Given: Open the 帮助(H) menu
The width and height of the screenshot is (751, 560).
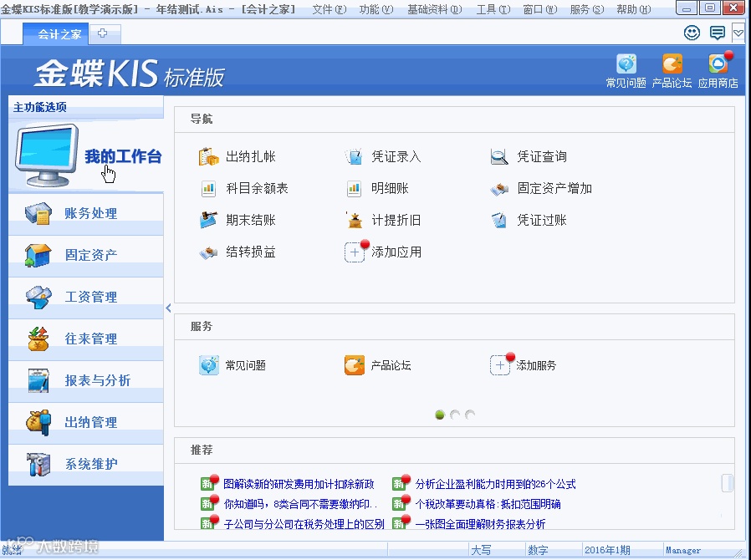Looking at the screenshot, I should click(634, 9).
